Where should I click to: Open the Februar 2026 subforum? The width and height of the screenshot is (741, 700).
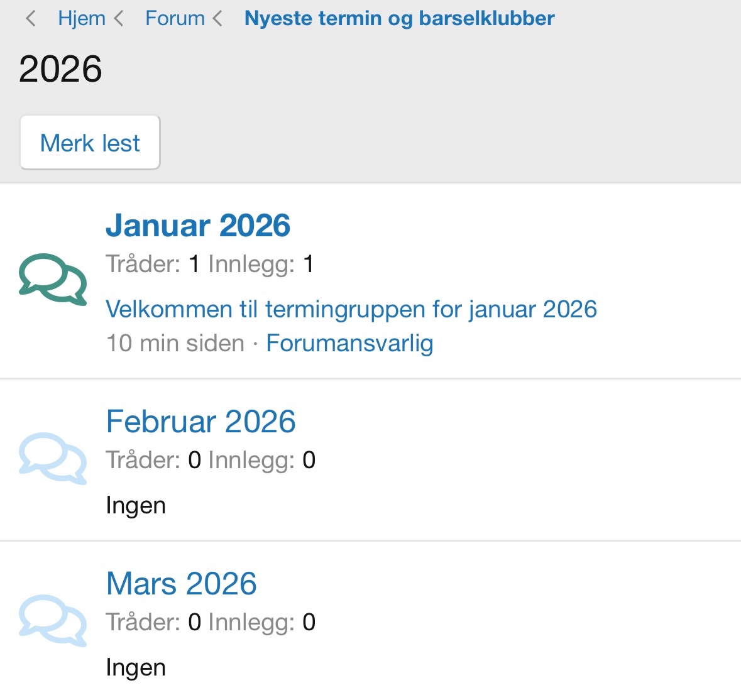click(x=200, y=422)
